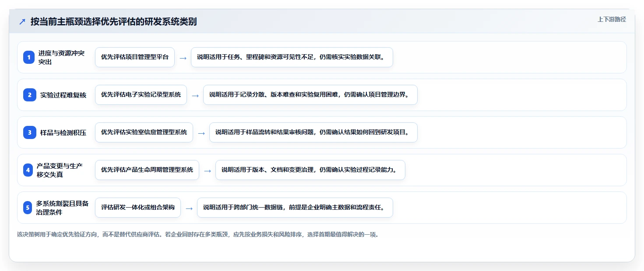The image size is (644, 271).
Task: Select the label 进度与资源冲突突出
Action: (62, 57)
